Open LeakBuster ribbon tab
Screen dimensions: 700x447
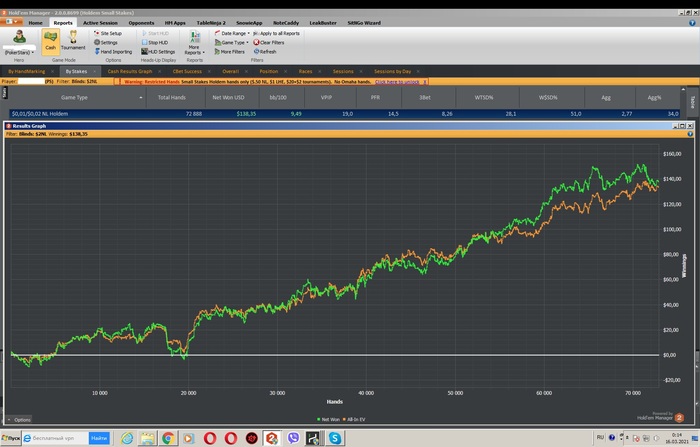click(323, 23)
